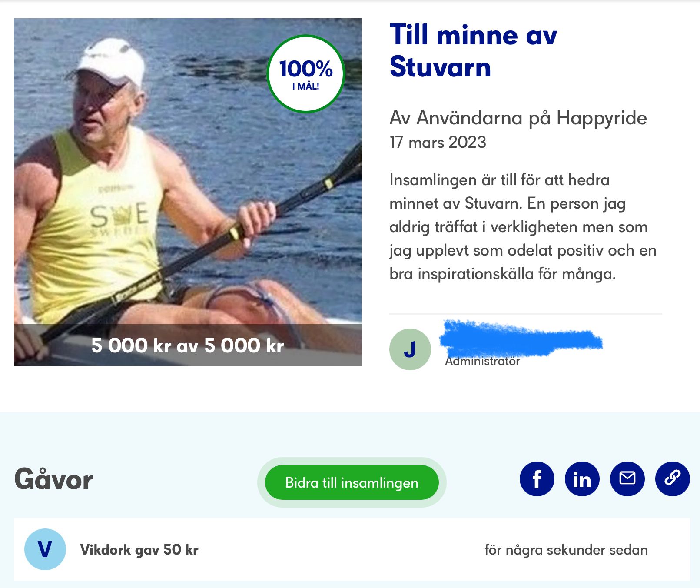Click the 5 000 kr progress bar
This screenshot has width=700, height=588.
[188, 345]
